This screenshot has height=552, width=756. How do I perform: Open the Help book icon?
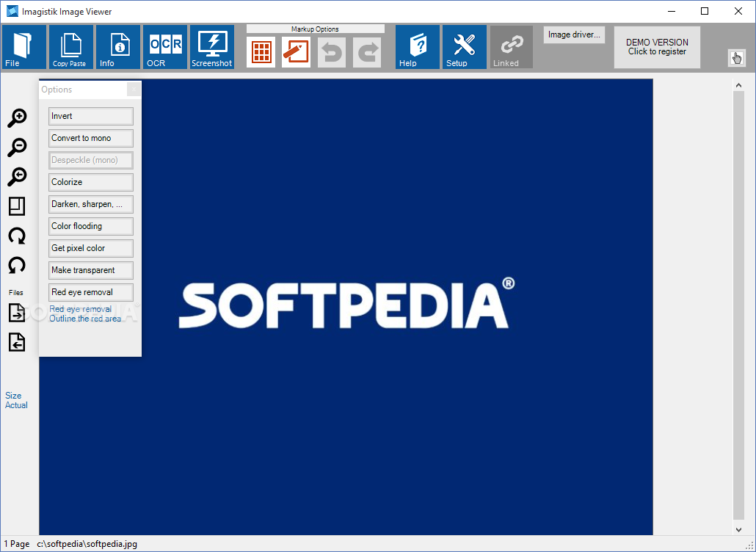(418, 47)
